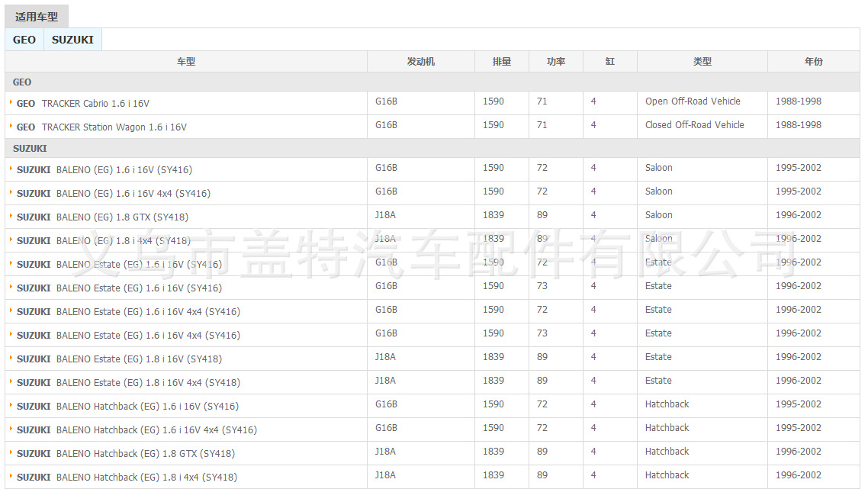The height and width of the screenshot is (489, 868).
Task: Click arrow bullet beside BALENO Estate 1.8 i 16V 4x4
Action: tap(11, 381)
